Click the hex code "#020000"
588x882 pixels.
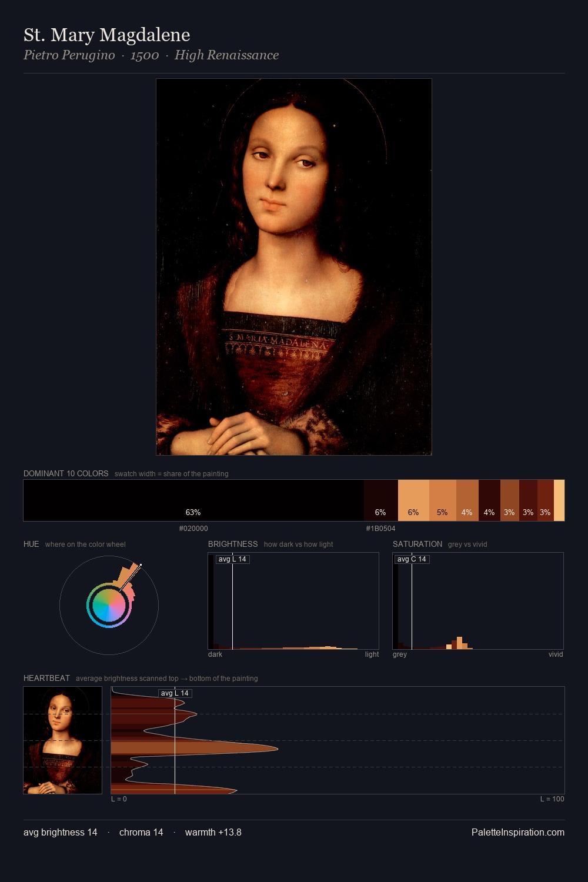point(193,529)
